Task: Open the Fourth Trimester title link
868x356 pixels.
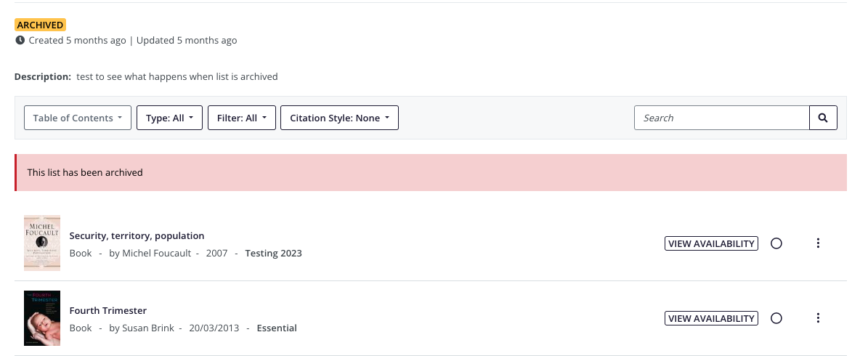Action: point(108,311)
